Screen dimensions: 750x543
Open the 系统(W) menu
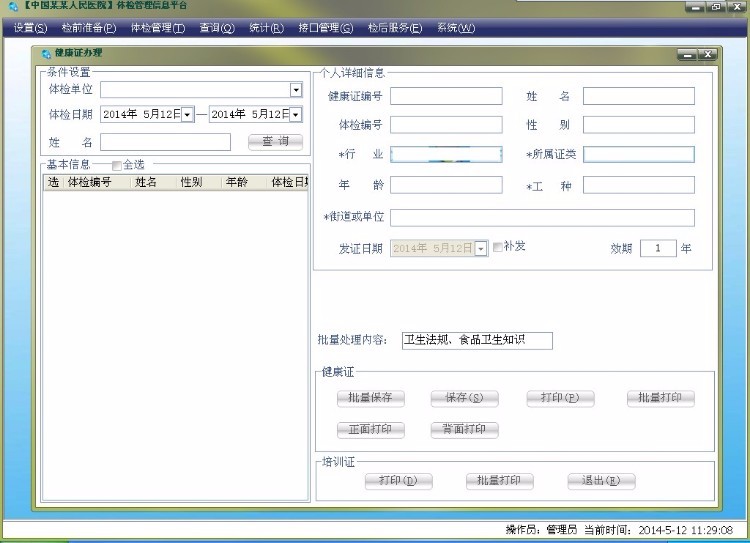456,28
